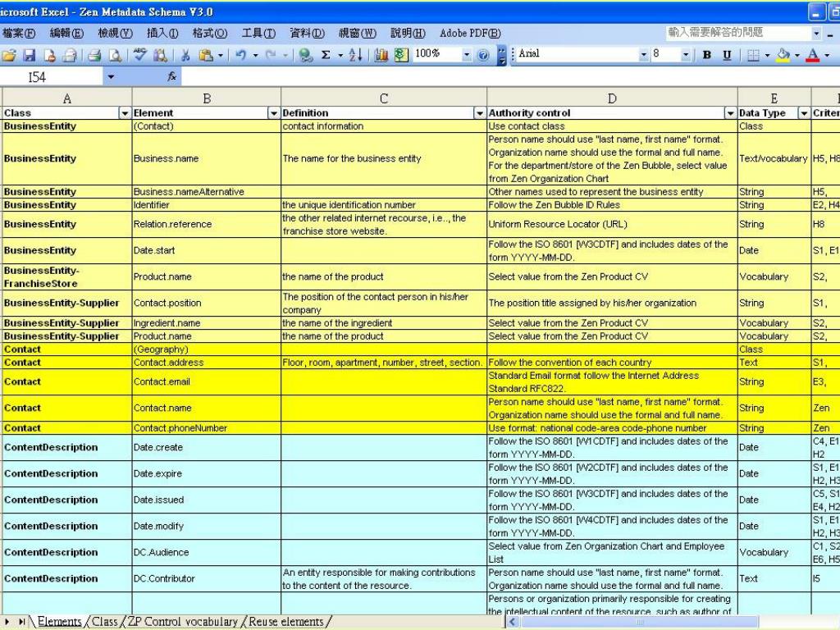Toggle Underline formatting

pos(727,55)
